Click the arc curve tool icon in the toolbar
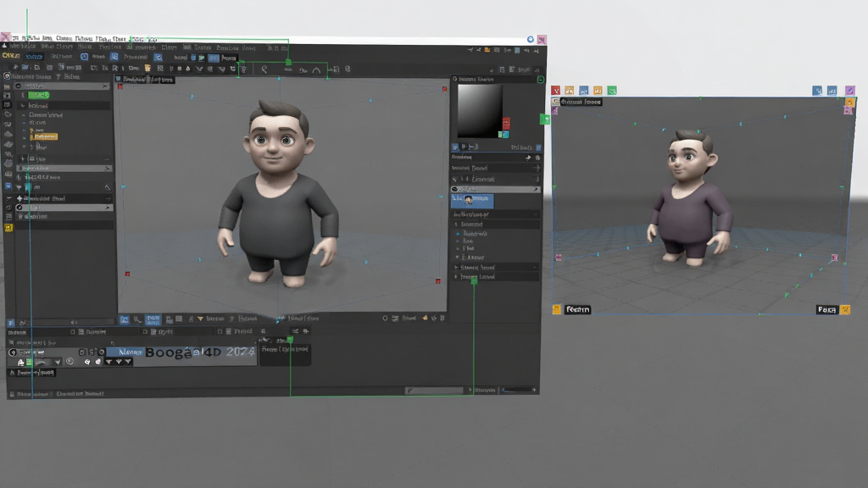The width and height of the screenshot is (868, 488). click(x=316, y=69)
